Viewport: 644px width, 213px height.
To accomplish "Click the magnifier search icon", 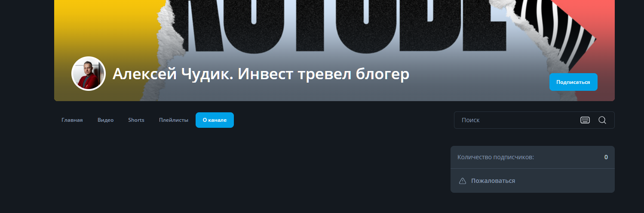I will pos(602,120).
